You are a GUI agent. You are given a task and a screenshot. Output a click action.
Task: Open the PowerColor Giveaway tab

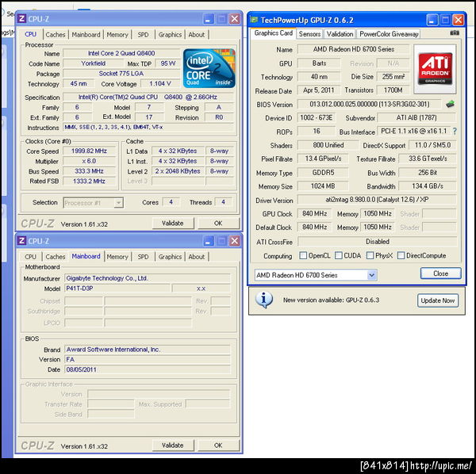coord(389,34)
